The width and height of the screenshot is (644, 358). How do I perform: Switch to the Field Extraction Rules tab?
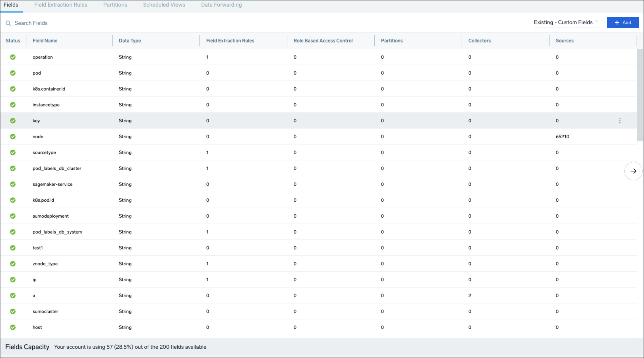[61, 5]
